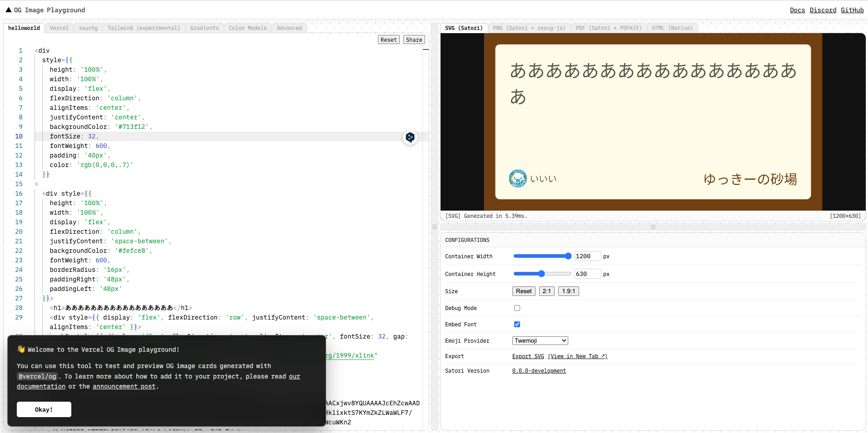Adjust the Container Height slider
868x433 pixels.
click(541, 274)
